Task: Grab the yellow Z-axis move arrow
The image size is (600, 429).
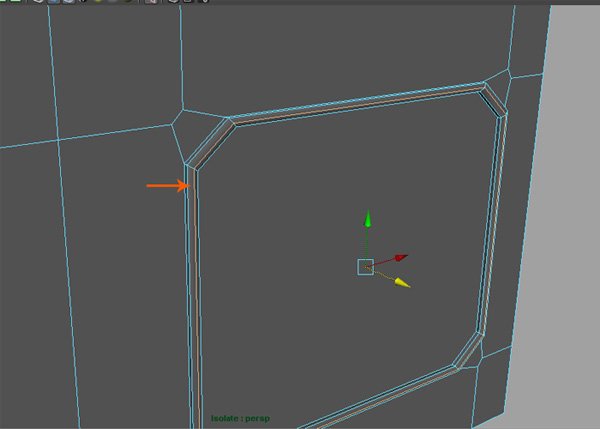Action: pyautogui.click(x=402, y=283)
